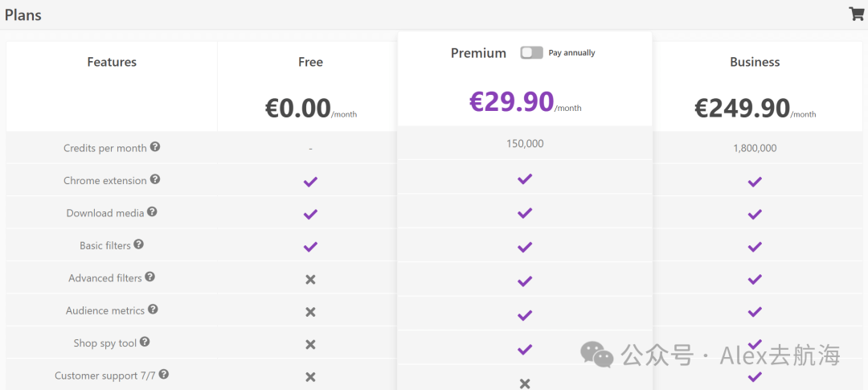The image size is (868, 390).
Task: Click help icon beside Download media
Action: coord(152,211)
